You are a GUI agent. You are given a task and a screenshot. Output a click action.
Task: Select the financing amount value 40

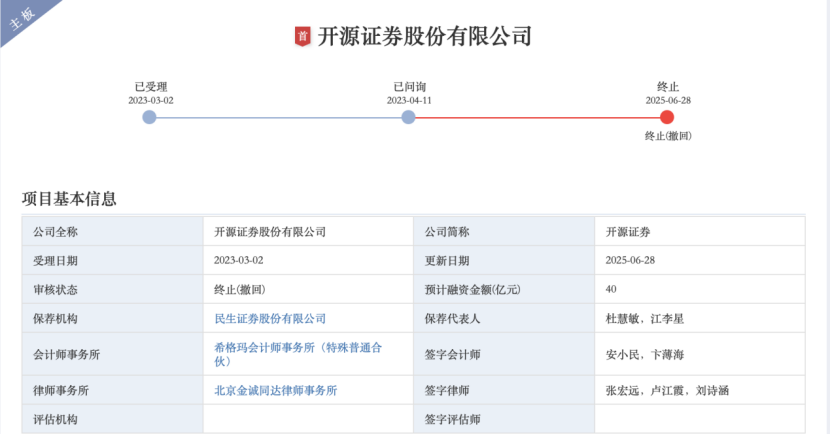pyautogui.click(x=611, y=289)
